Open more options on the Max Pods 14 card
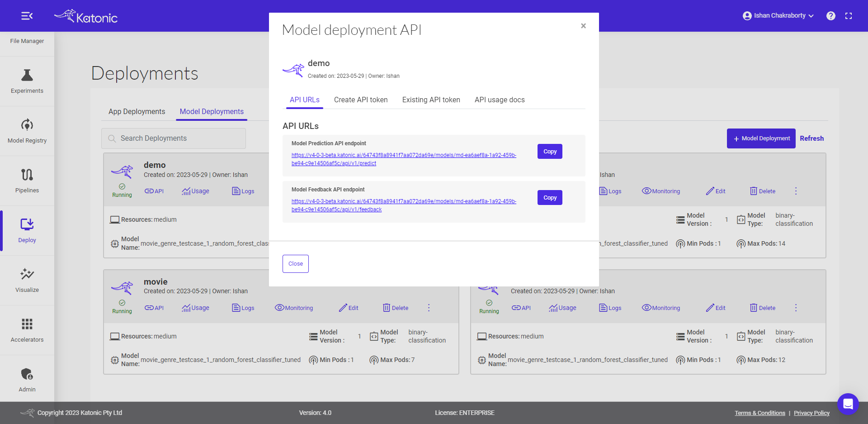The width and height of the screenshot is (868, 424). 796,191
